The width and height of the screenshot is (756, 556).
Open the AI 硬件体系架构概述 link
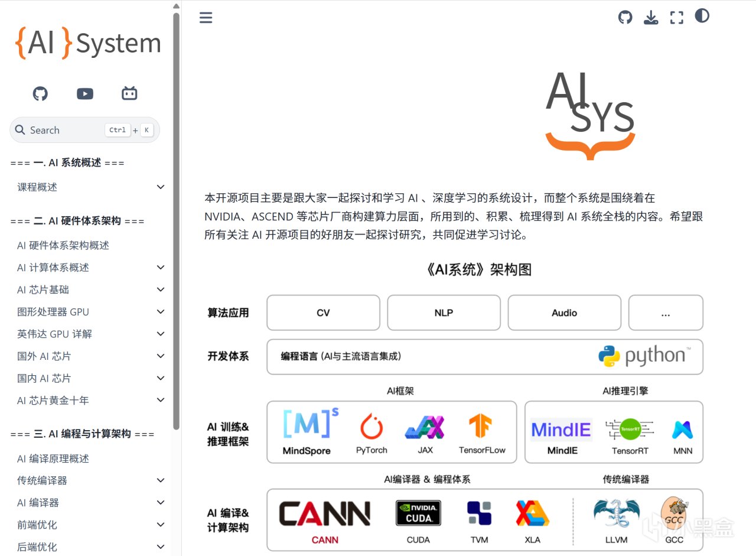pos(63,245)
